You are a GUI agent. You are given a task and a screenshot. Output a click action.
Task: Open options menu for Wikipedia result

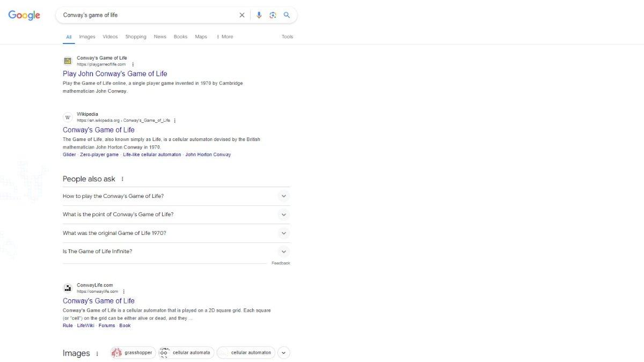[175, 121]
